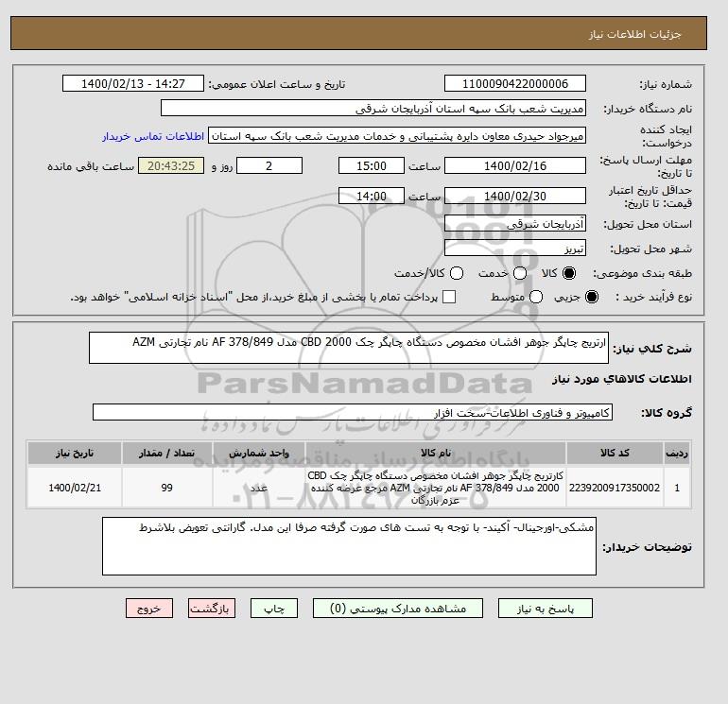Click the product name cell with CBD 2000

tap(436, 488)
